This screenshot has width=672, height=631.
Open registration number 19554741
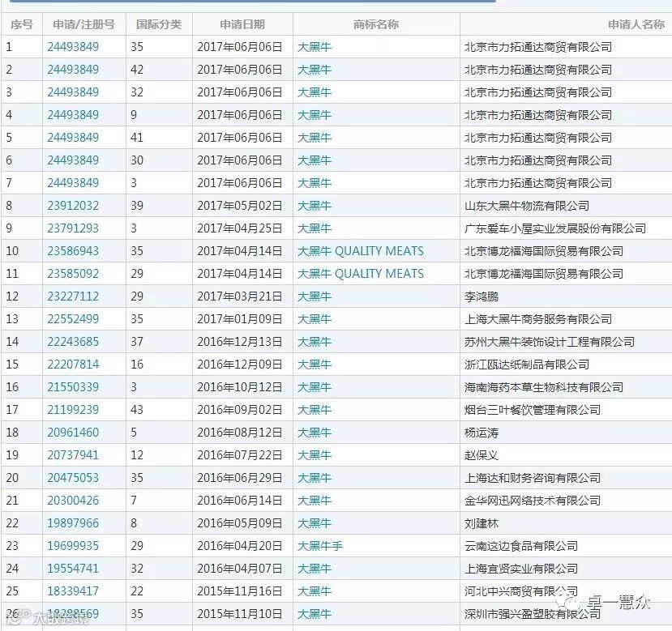click(73, 569)
